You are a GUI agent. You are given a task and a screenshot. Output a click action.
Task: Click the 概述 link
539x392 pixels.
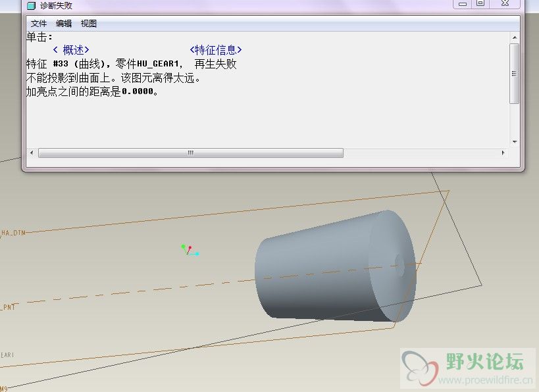tap(71, 50)
